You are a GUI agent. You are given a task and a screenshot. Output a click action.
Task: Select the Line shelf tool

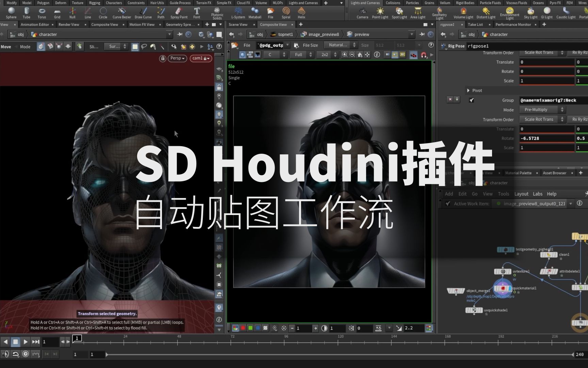point(87,13)
